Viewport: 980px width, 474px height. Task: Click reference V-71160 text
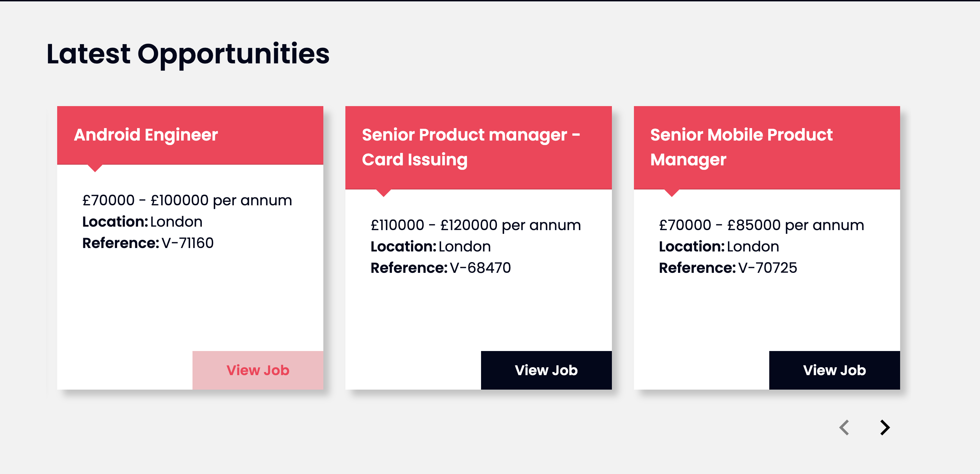point(188,243)
